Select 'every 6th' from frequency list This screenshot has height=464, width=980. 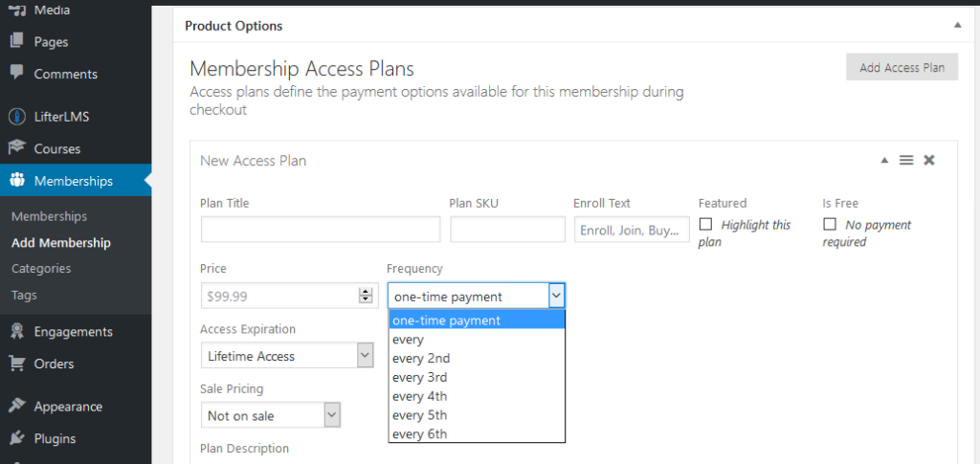point(419,434)
